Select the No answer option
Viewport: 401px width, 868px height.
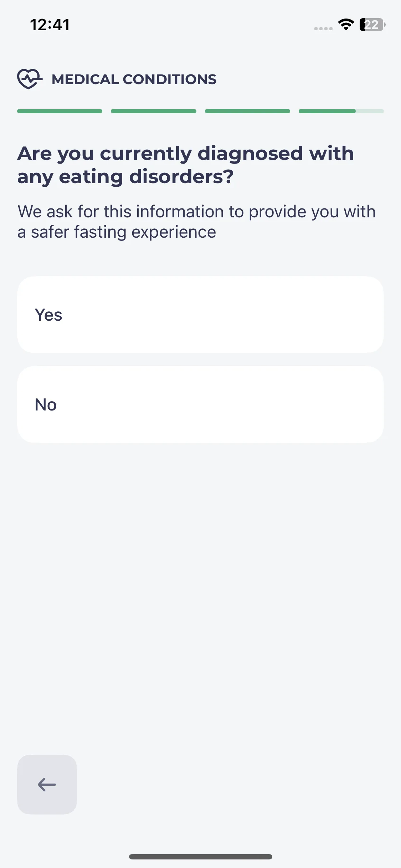tap(200, 404)
